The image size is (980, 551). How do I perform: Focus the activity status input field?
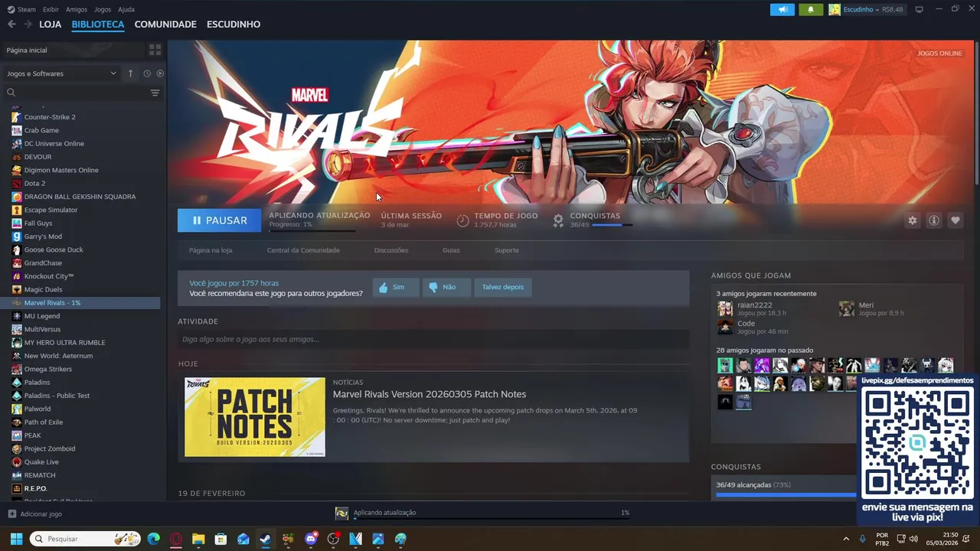tap(433, 339)
